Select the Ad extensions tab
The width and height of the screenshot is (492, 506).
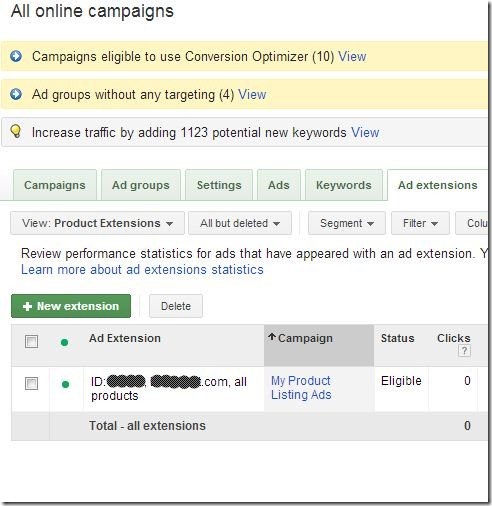(438, 185)
